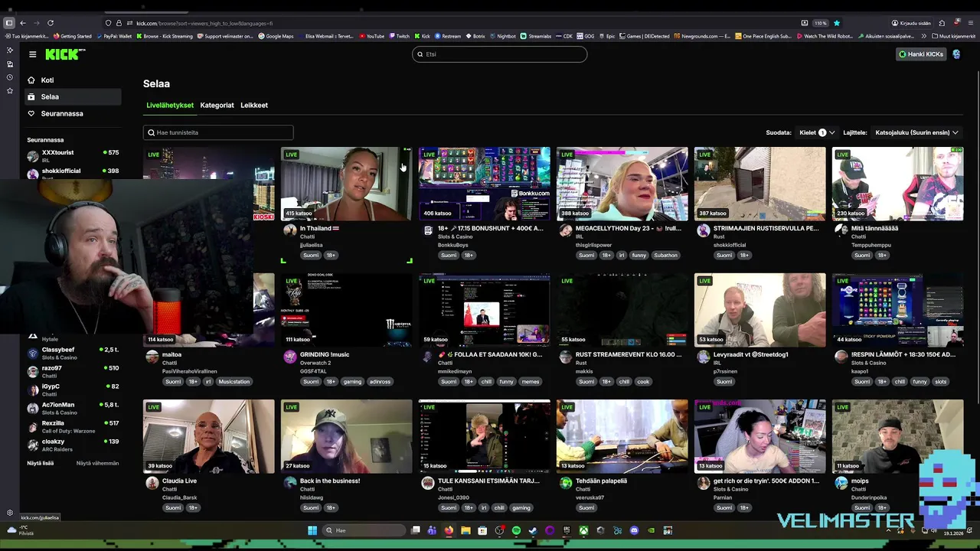Screen dimensions: 980x551
Task: Focus the Etsi search field
Action: pyautogui.click(x=500, y=54)
